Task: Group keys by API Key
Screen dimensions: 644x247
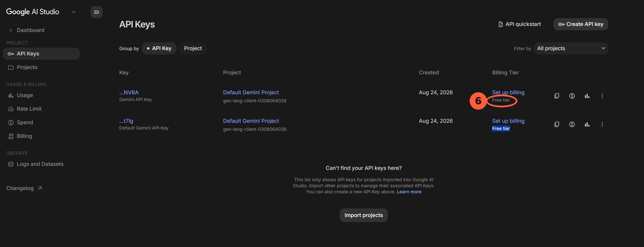Action: (x=159, y=48)
